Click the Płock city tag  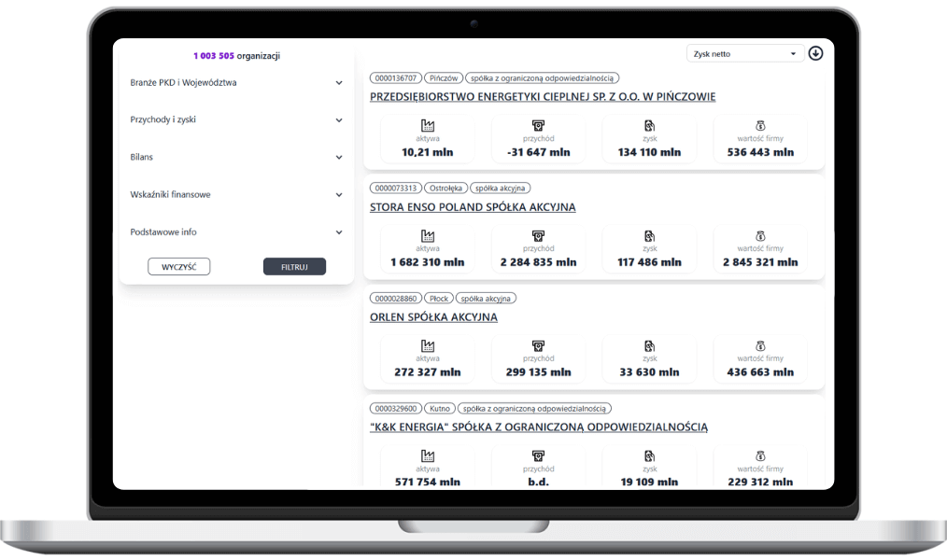pos(439,298)
